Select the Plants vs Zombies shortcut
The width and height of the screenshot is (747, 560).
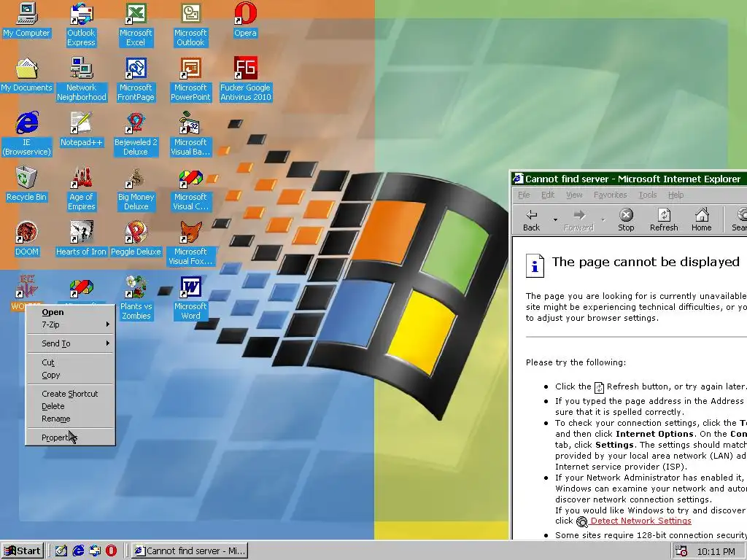(136, 298)
